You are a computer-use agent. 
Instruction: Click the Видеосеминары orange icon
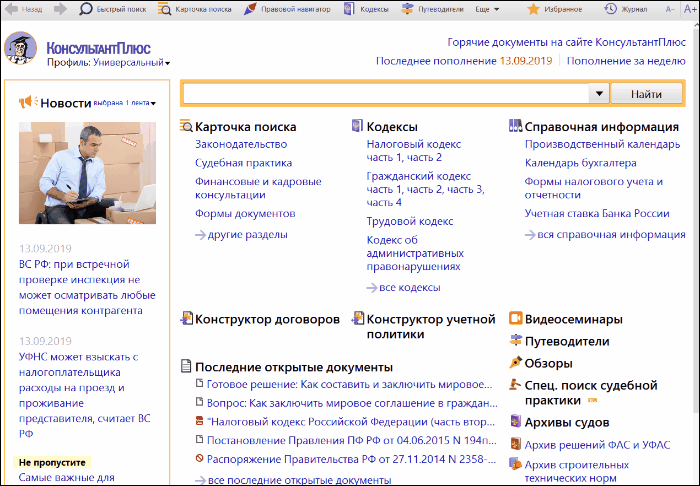tap(516, 319)
